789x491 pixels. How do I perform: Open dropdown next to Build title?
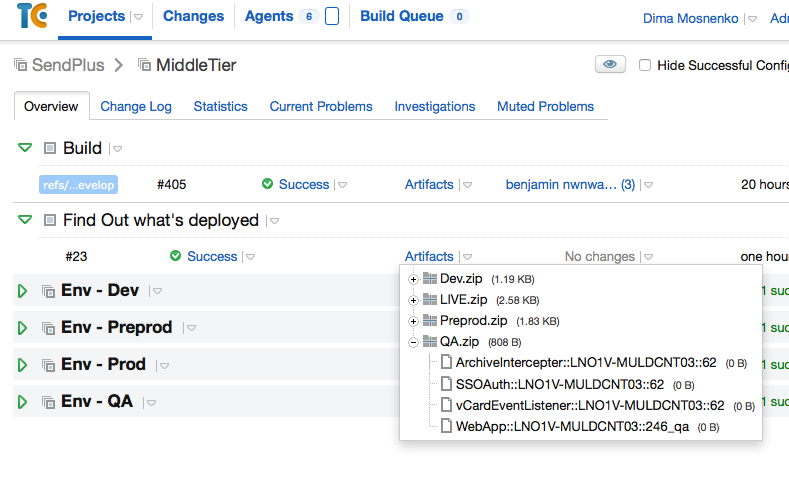[x=117, y=149]
